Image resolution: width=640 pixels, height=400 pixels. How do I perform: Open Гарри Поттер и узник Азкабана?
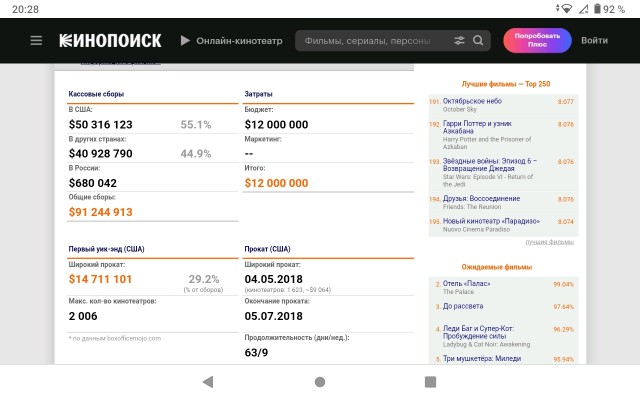click(x=477, y=127)
